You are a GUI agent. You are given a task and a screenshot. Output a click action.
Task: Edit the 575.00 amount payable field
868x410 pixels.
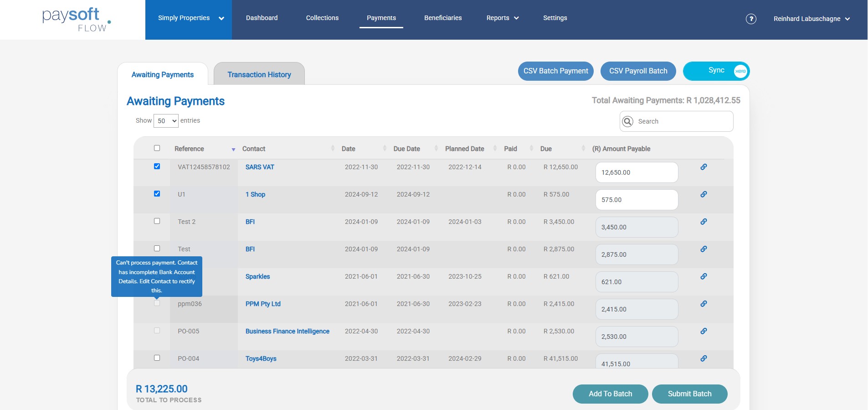pyautogui.click(x=637, y=200)
